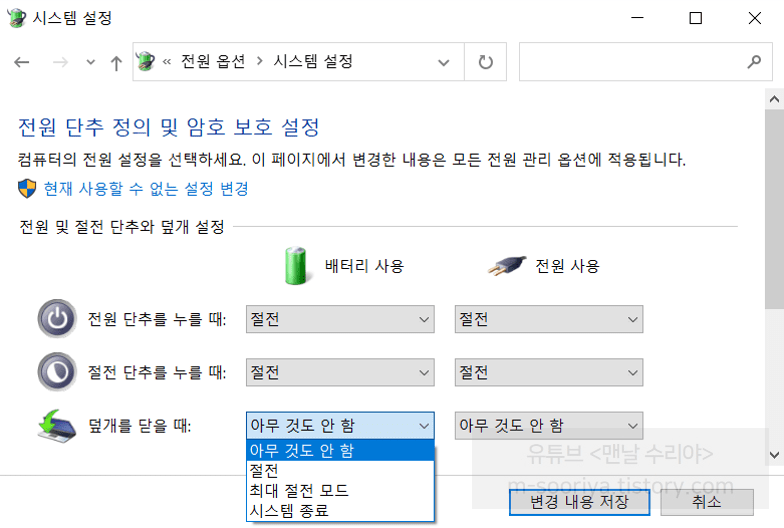Click the scrollbar down arrow

[774, 455]
